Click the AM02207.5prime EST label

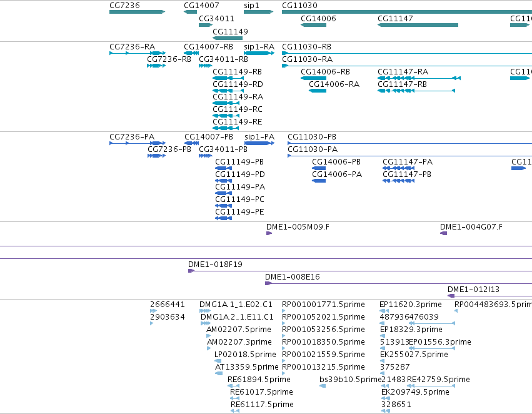[x=239, y=330]
